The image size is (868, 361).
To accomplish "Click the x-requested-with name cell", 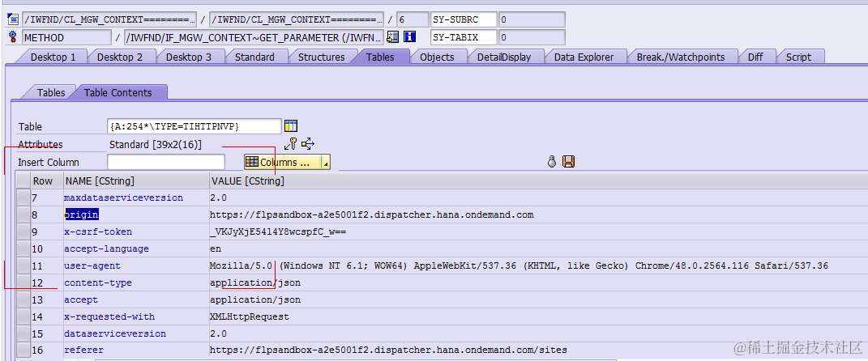I will (x=136, y=316).
